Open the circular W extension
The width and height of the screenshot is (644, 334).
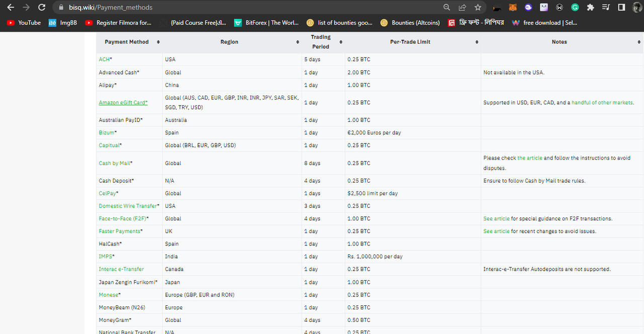click(x=559, y=8)
